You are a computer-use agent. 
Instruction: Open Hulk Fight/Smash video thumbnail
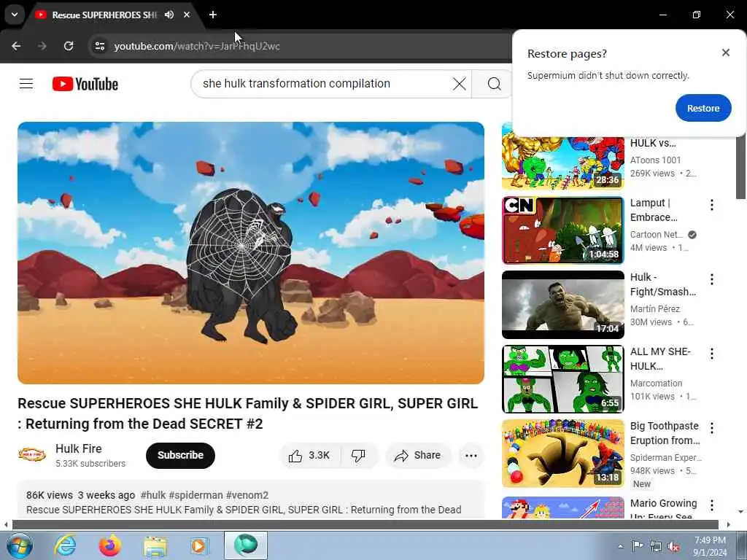562,305
